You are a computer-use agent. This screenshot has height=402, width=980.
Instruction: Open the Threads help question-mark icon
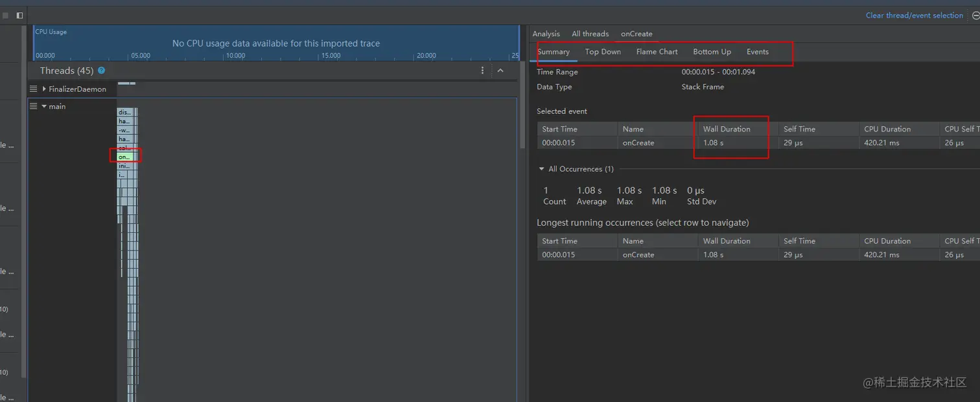click(x=101, y=71)
